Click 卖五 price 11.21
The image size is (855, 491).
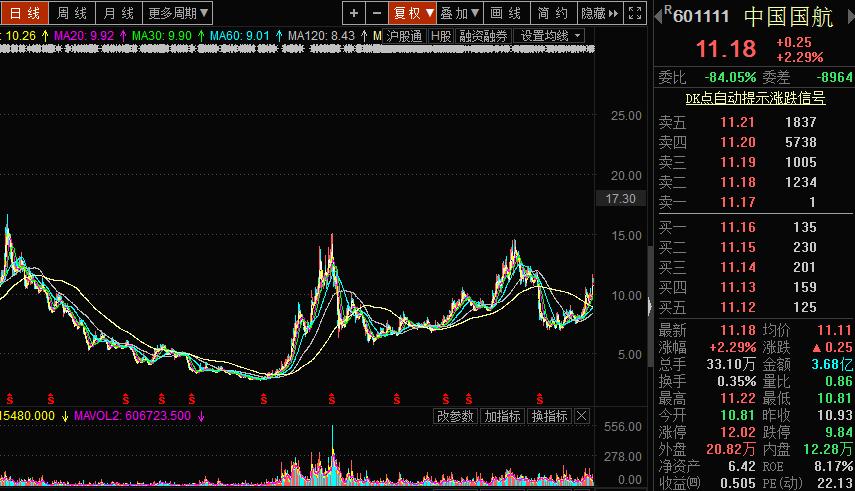click(738, 122)
